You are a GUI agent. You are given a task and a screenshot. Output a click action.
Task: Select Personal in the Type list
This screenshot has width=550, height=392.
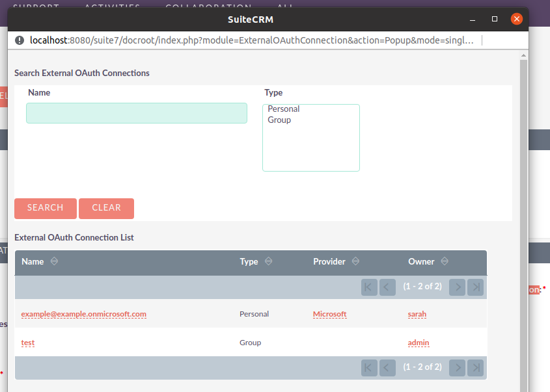coord(283,109)
